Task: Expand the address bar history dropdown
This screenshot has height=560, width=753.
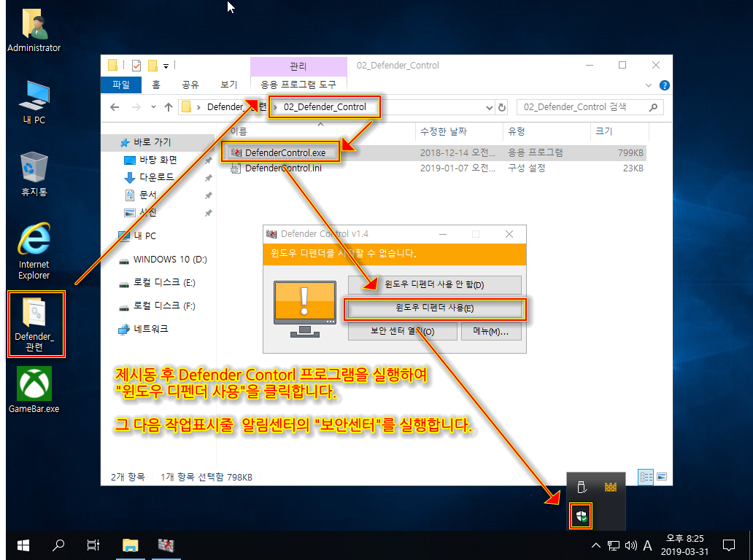Action: [489, 107]
